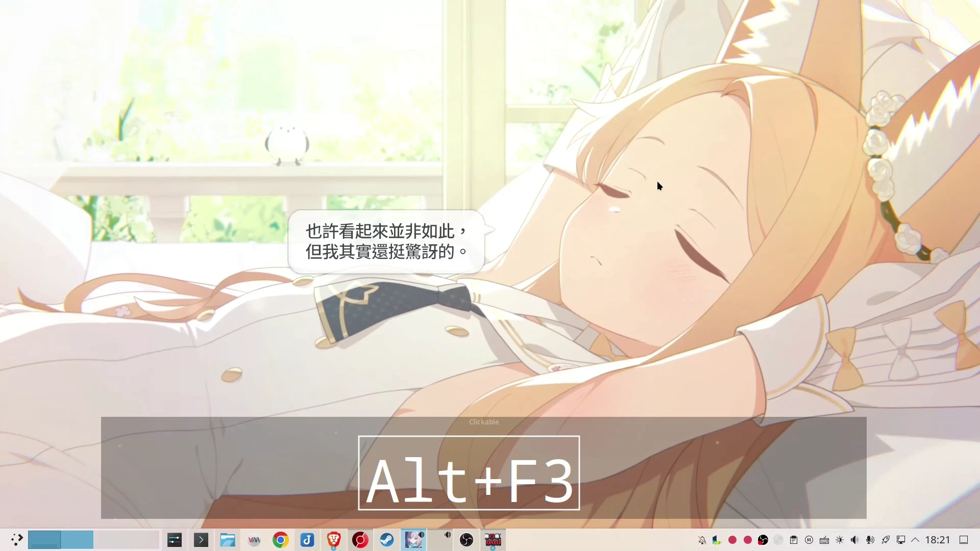Toggle the microphone from the system tray
This screenshot has height=551, width=980.
[869, 540]
